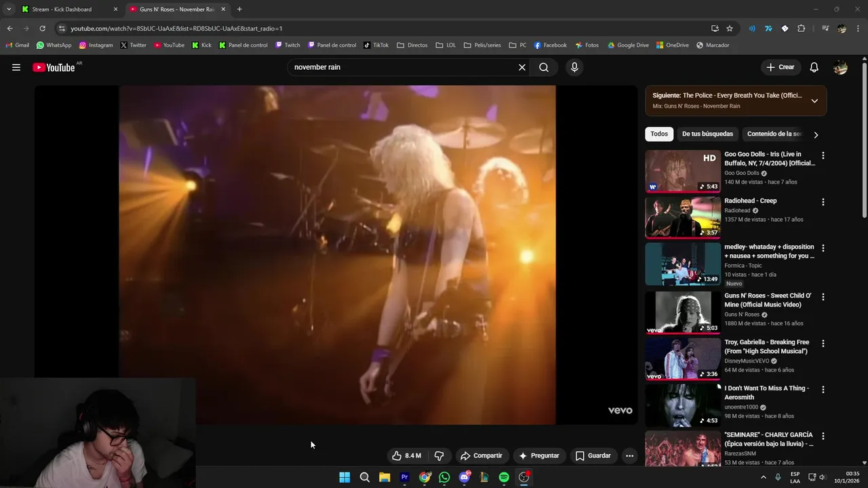Select the Contenido de la serie chip
This screenshot has height=488, width=868.
coord(774,134)
